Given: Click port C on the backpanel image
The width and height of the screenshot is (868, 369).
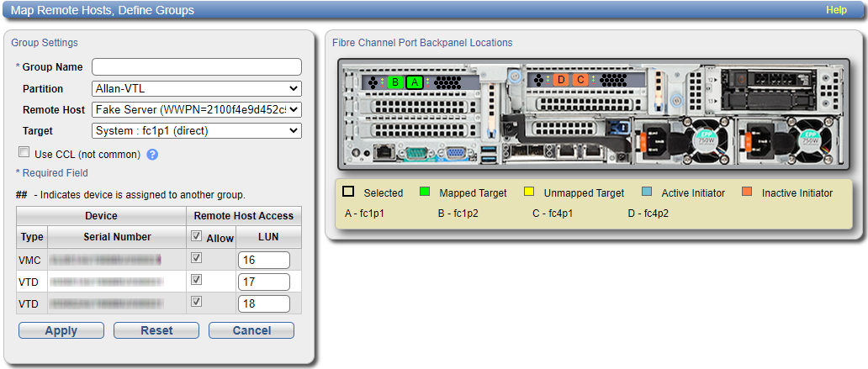Looking at the screenshot, I should (x=580, y=80).
